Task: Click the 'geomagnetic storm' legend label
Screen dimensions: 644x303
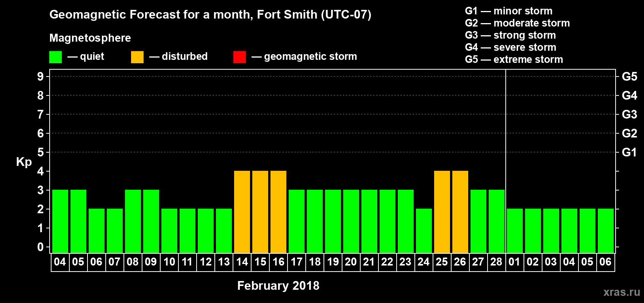Action: 310,57
